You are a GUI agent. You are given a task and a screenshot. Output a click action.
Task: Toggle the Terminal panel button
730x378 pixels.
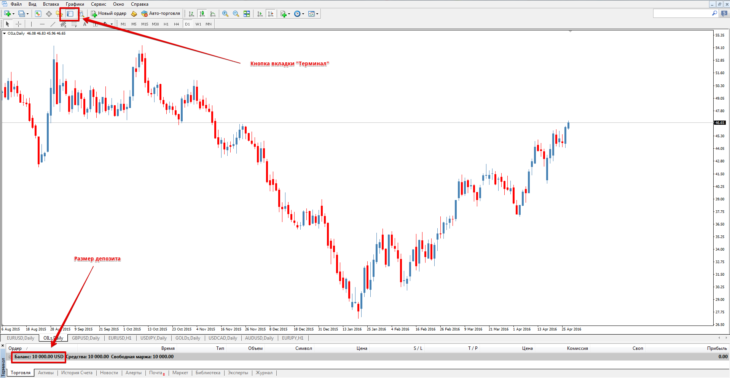70,14
